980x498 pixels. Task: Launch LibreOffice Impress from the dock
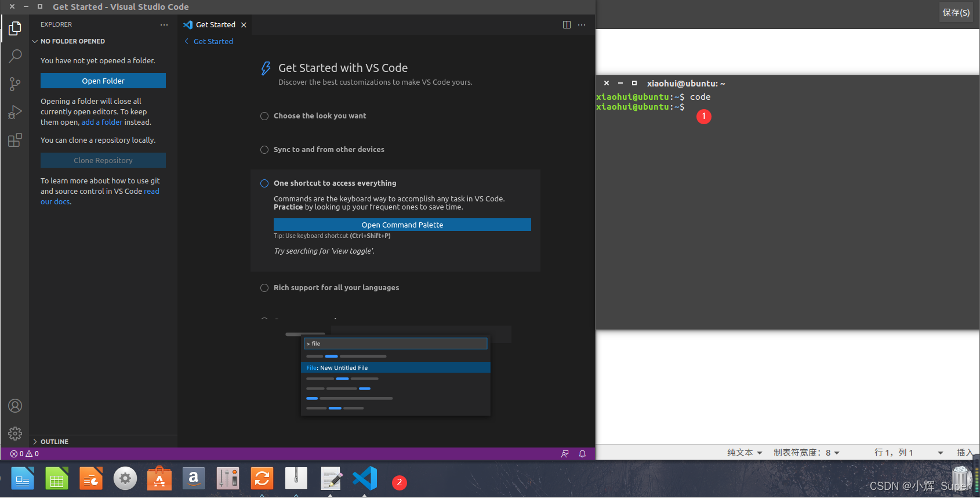pos(91,479)
